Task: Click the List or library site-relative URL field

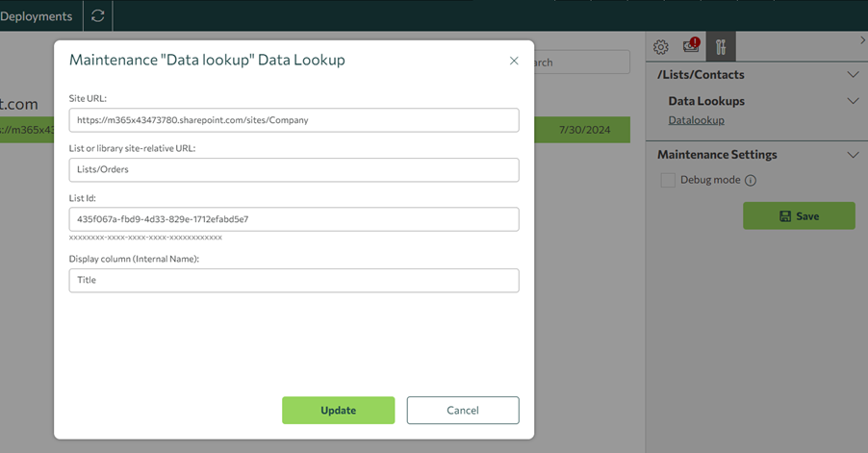Action: (x=294, y=170)
